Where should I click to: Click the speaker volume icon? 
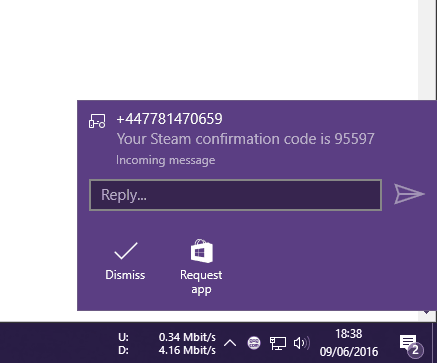(302, 343)
